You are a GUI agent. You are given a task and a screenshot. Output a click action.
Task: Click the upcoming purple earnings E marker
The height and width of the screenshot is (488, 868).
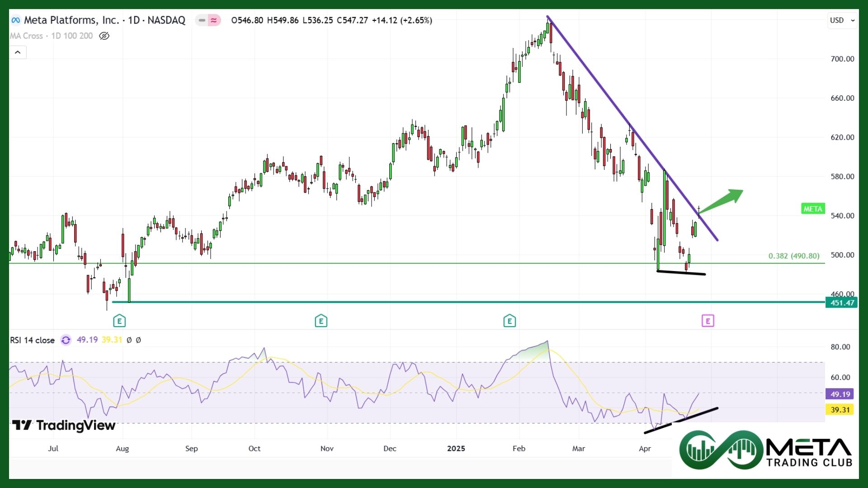tap(708, 321)
